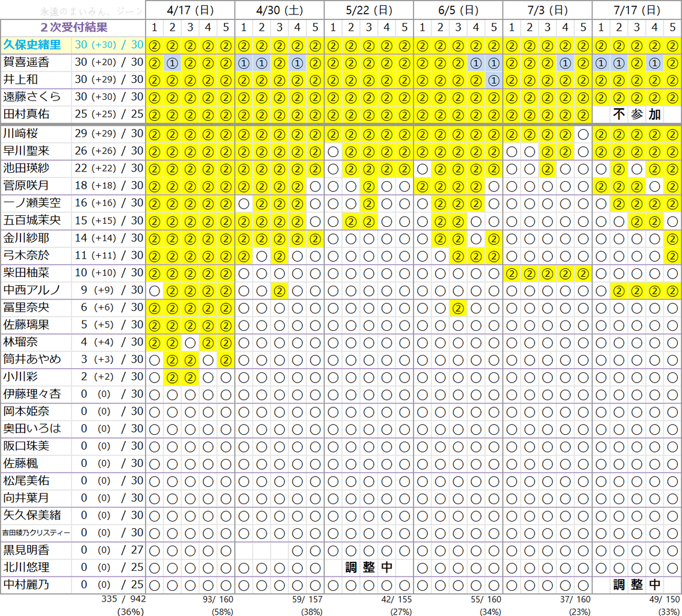Click the name 一ノ瀬美空
682x616 pixels.
[32, 203]
